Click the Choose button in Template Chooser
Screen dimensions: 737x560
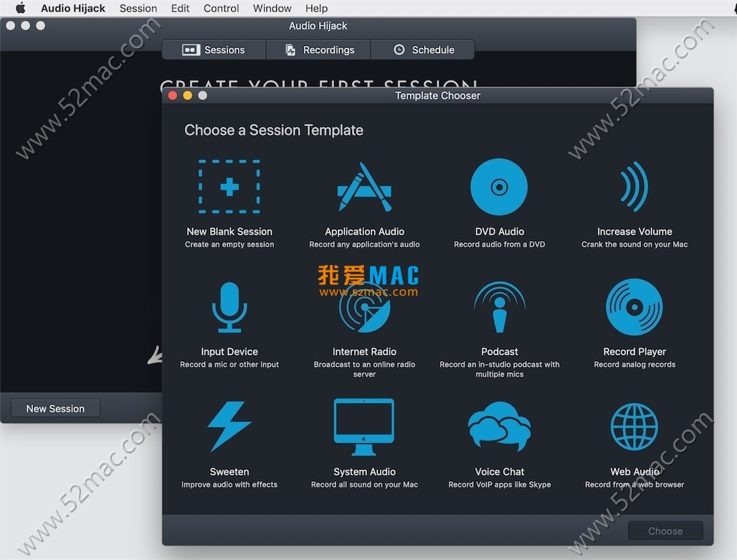[666, 531]
